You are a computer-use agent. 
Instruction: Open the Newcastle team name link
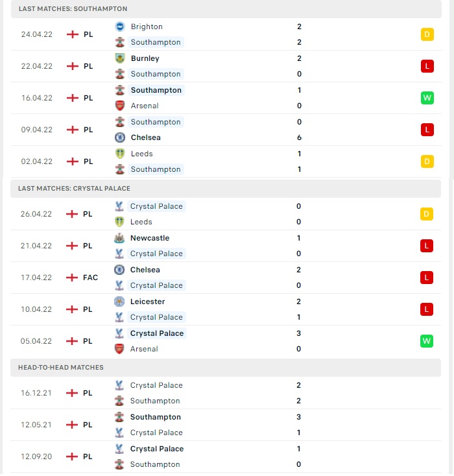150,238
